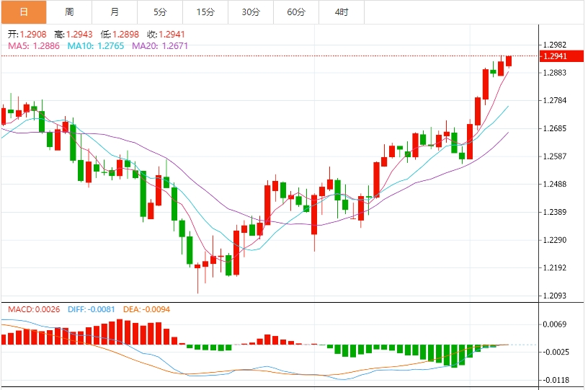This screenshot has height=390, width=588.
Task: Click the DEA value label
Action: click(x=146, y=309)
